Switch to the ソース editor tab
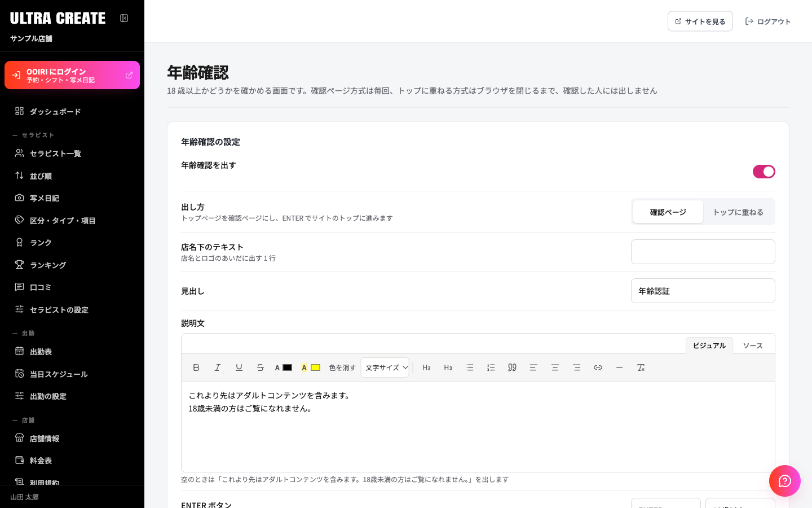 pyautogui.click(x=753, y=345)
